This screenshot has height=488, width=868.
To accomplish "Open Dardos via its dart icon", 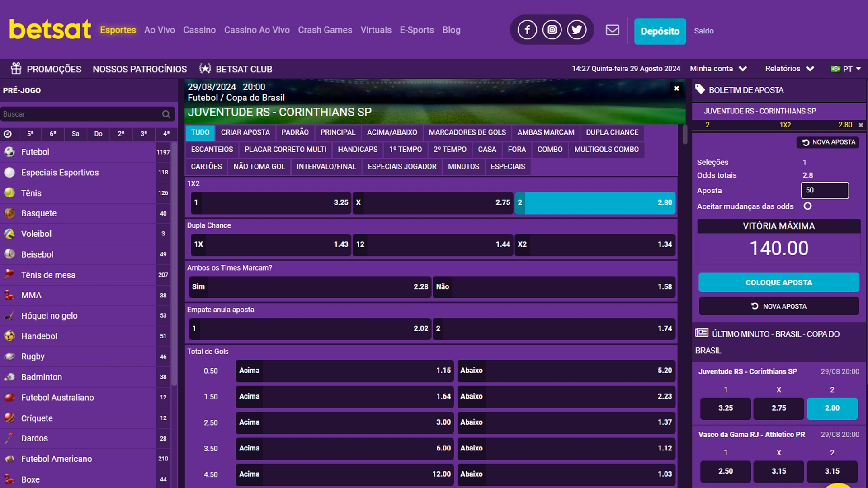I will point(9,438).
